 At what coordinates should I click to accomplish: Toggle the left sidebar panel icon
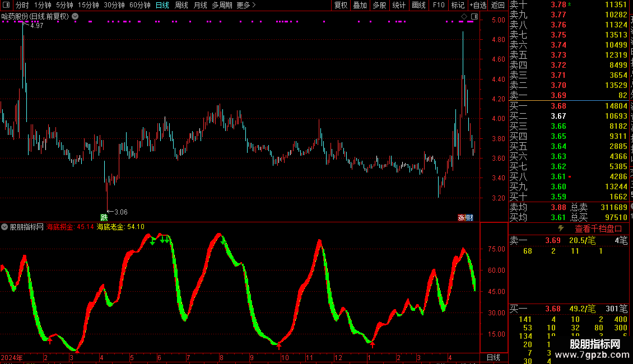(x=6, y=5)
